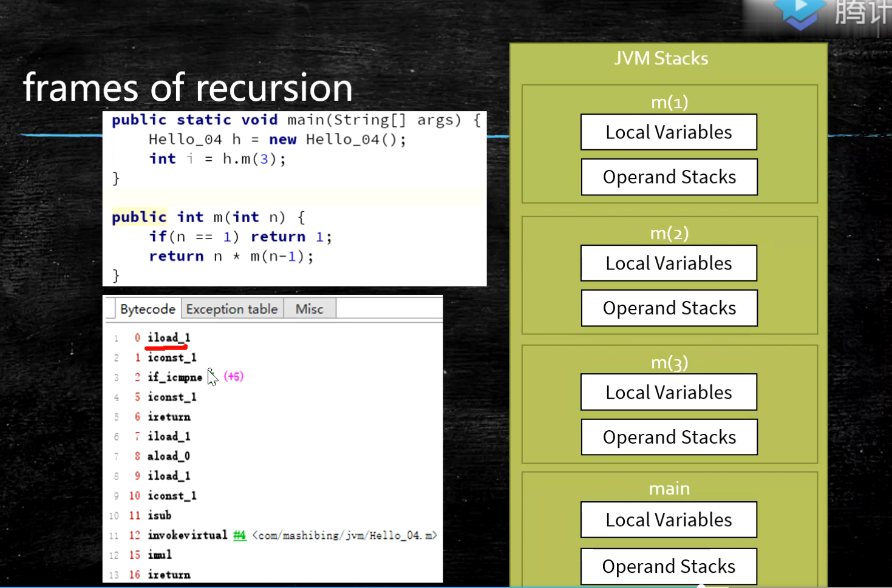Click Local Variables box in main frame
The height and width of the screenshot is (588, 892).
[x=669, y=519]
